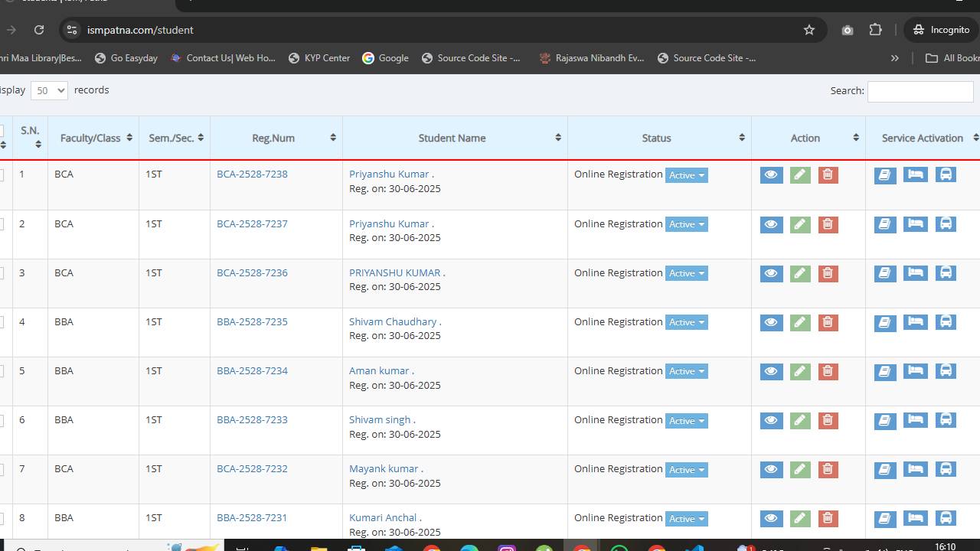Viewport: 980px width, 551px height.
Task: Activate library book service for Shivam Chaudhary
Action: click(885, 322)
